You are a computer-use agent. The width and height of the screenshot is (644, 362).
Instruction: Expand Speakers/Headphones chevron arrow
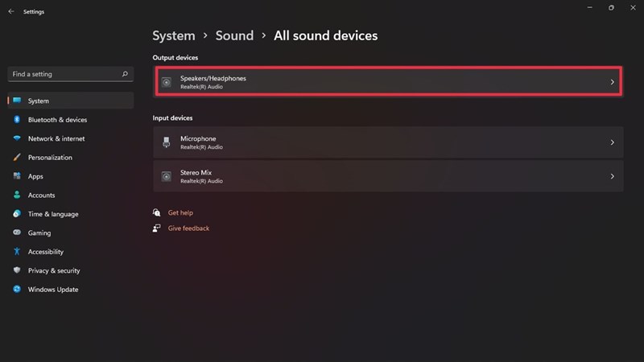pyautogui.click(x=612, y=82)
